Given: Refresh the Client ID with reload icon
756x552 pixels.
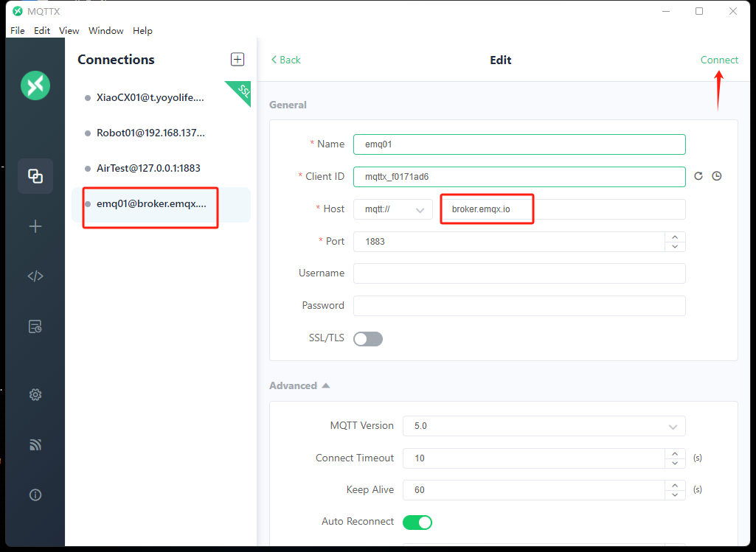Looking at the screenshot, I should [698, 176].
